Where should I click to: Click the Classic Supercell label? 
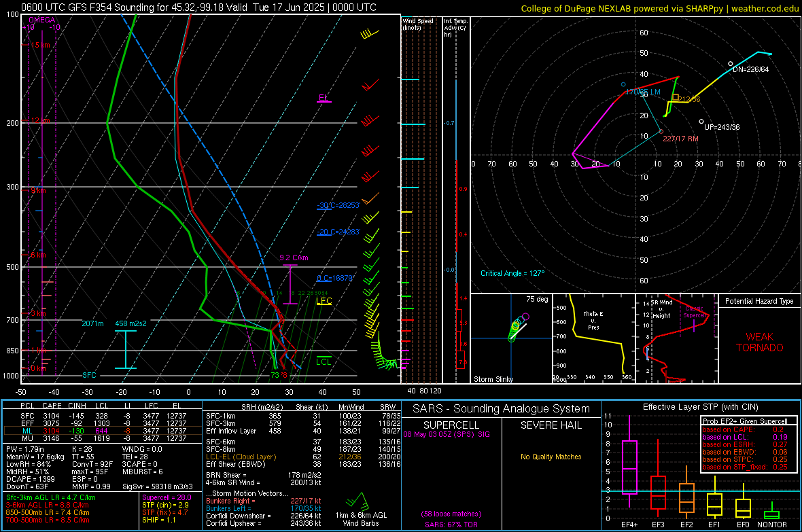click(x=695, y=312)
